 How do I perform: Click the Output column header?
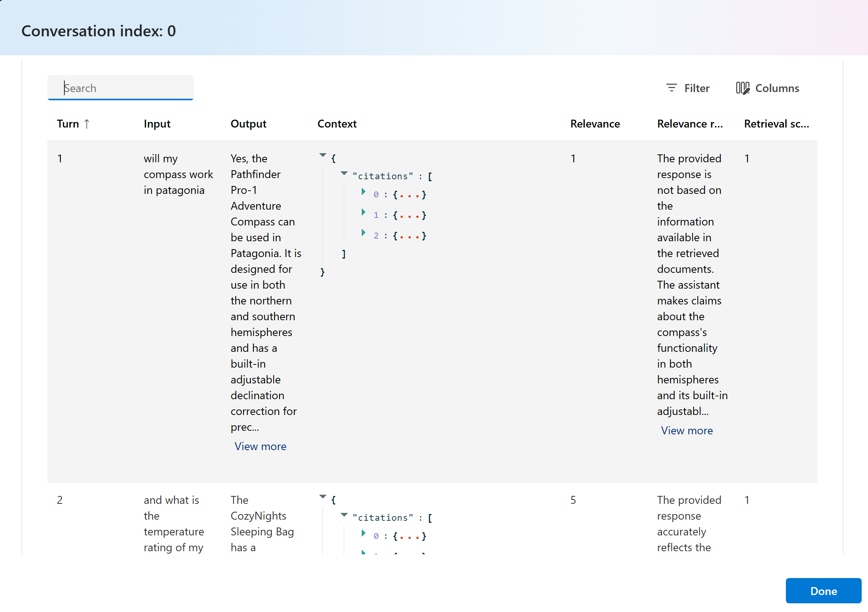248,124
